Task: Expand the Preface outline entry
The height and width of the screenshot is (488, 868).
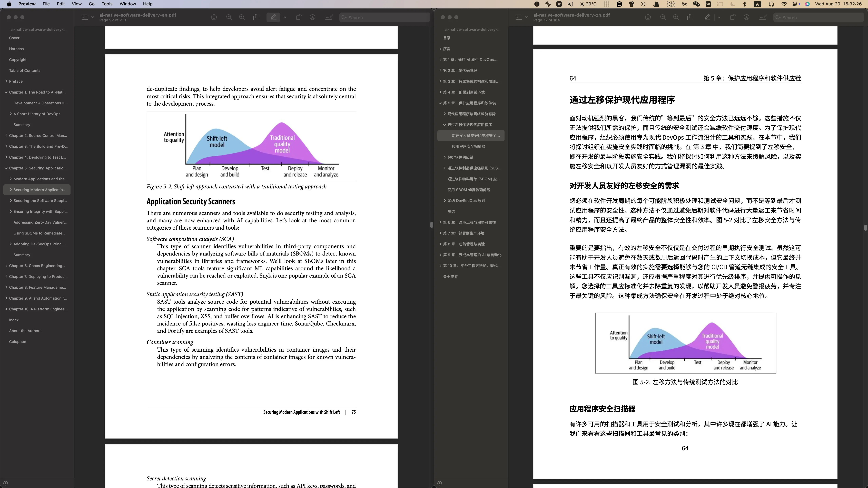Action: (6, 81)
